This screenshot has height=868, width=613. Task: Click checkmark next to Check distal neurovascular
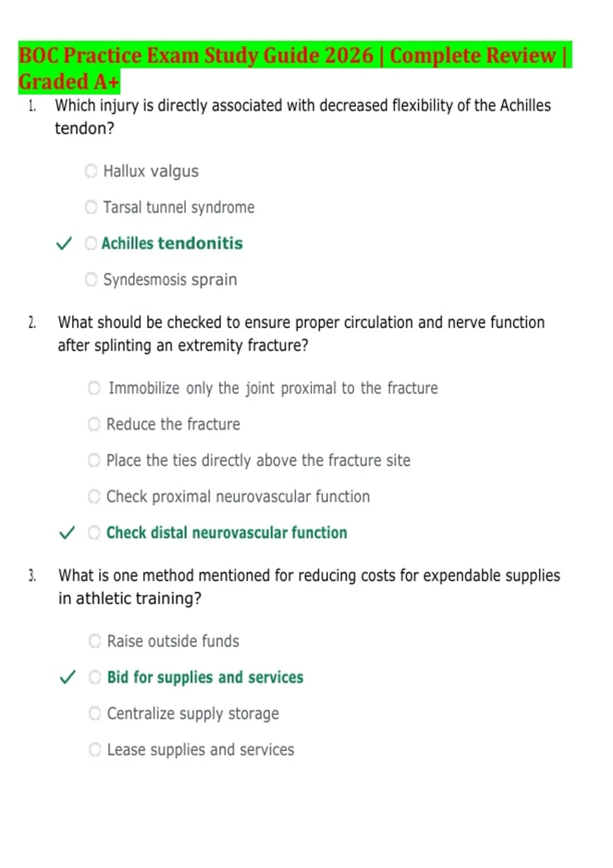[67, 533]
